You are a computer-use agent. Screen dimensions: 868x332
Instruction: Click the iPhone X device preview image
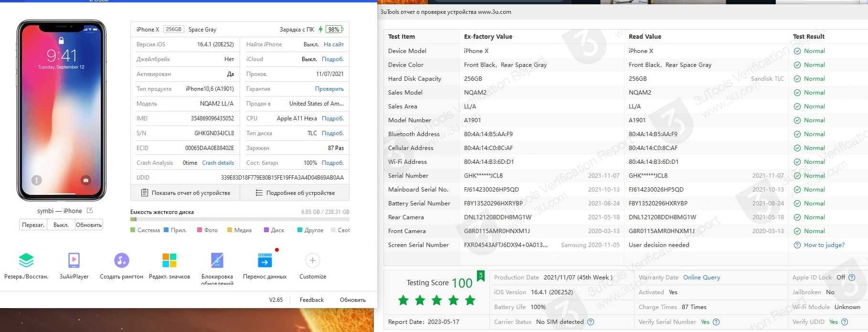click(61, 110)
